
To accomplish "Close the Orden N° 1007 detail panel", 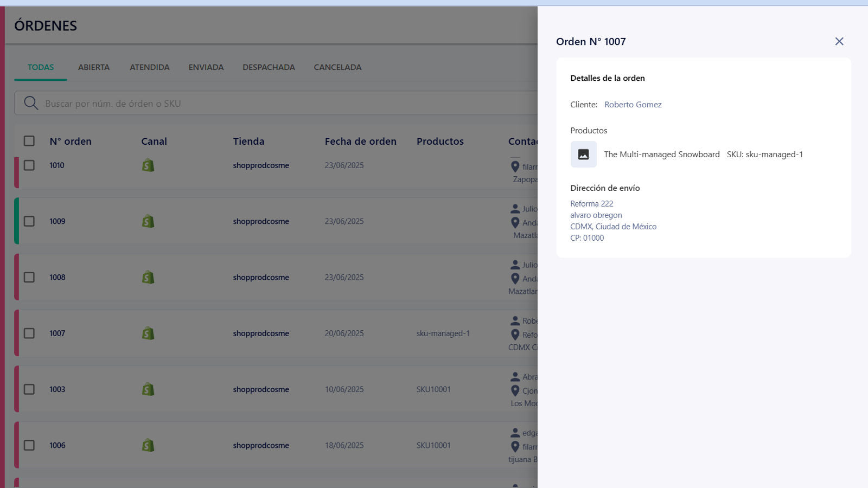I will (x=839, y=41).
